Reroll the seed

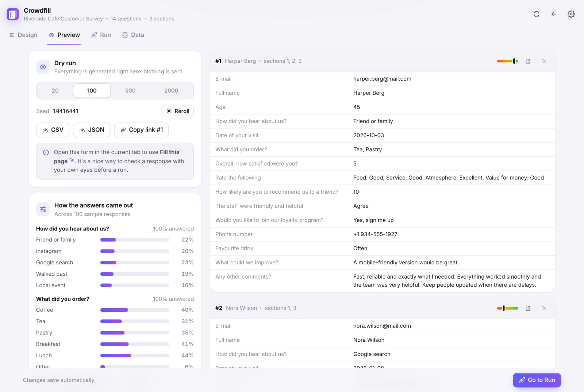click(178, 111)
